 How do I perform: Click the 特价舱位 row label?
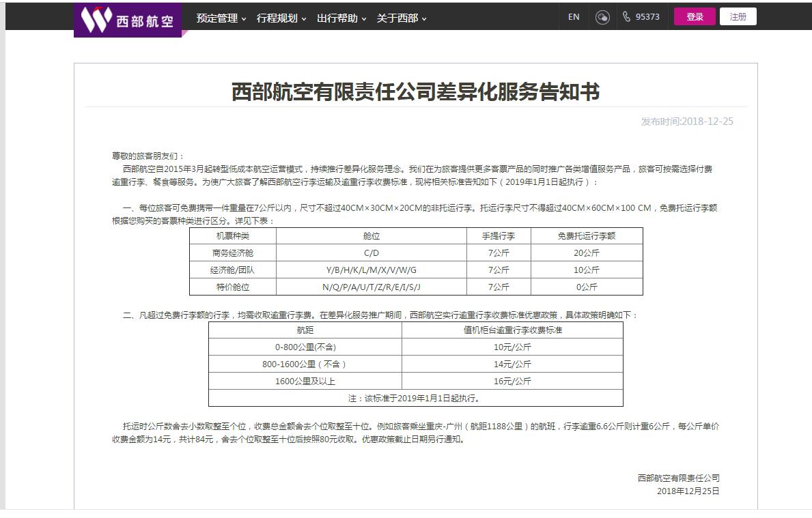[x=233, y=287]
